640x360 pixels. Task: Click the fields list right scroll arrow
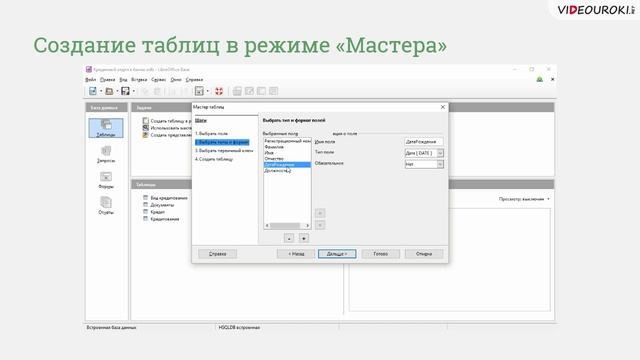(x=307, y=225)
